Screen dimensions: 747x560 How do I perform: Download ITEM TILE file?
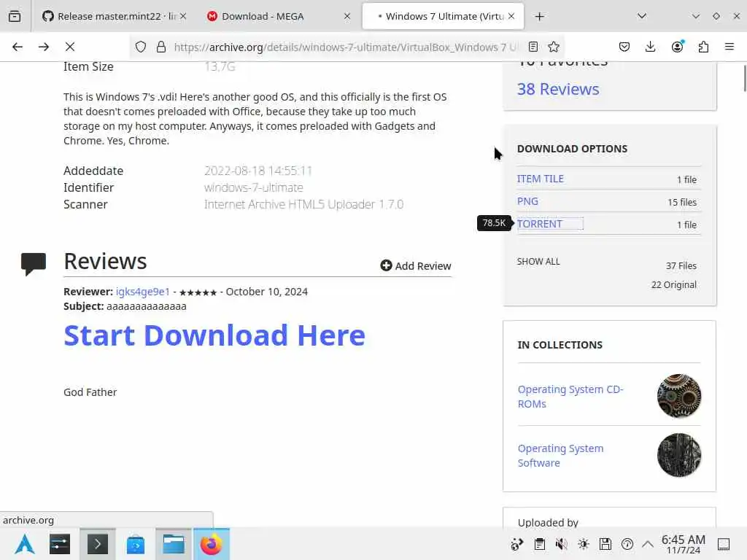pyautogui.click(x=541, y=179)
